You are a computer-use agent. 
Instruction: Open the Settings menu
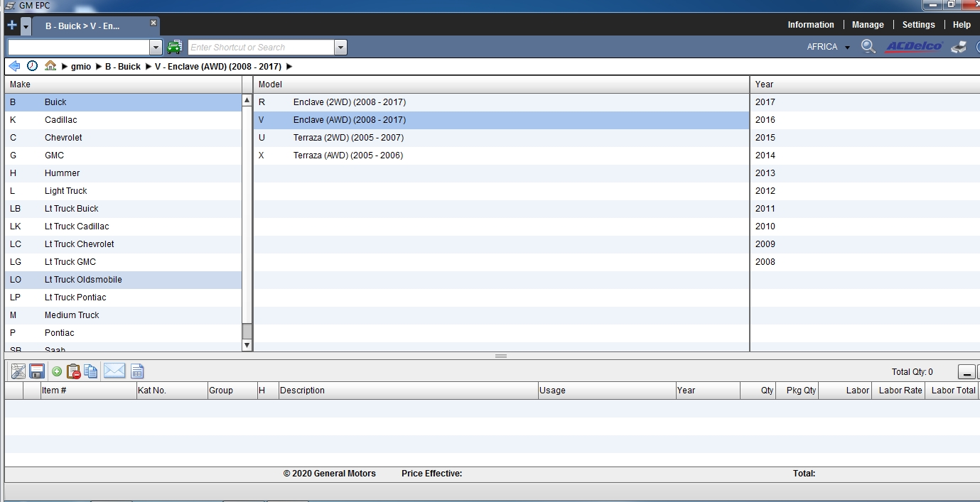[x=919, y=25]
